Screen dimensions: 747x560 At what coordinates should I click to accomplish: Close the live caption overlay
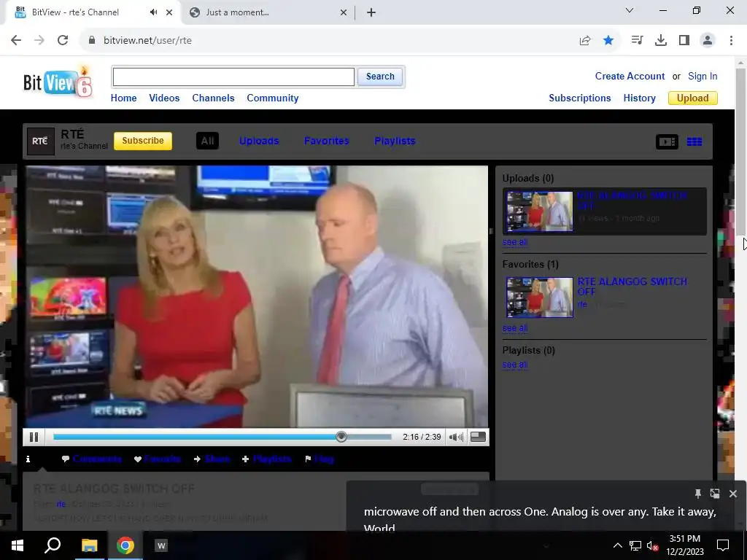click(x=733, y=494)
